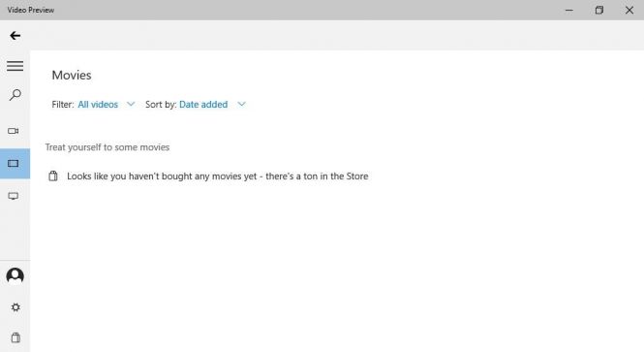Select the highlighted Movies sidebar icon
Image resolution: width=644 pixels, height=352 pixels.
[15, 164]
